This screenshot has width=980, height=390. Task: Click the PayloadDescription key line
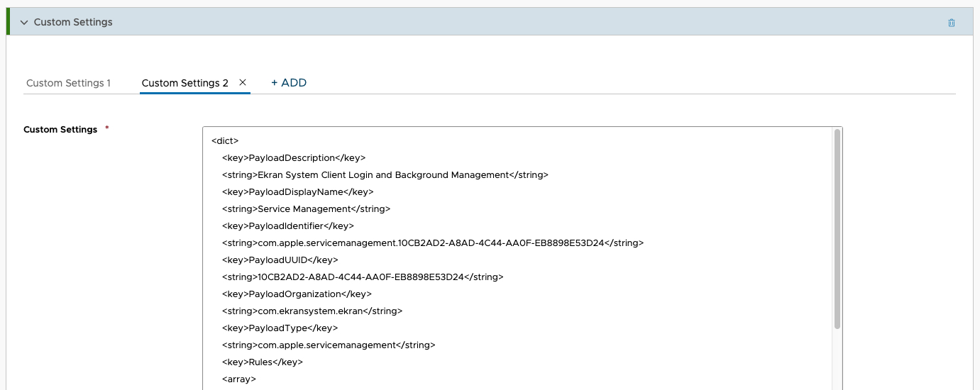coord(294,157)
